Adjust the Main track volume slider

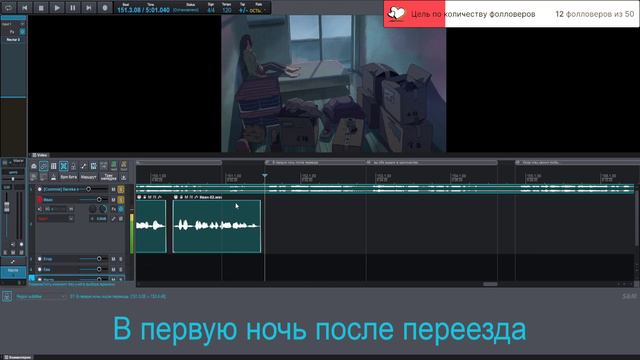(99, 200)
